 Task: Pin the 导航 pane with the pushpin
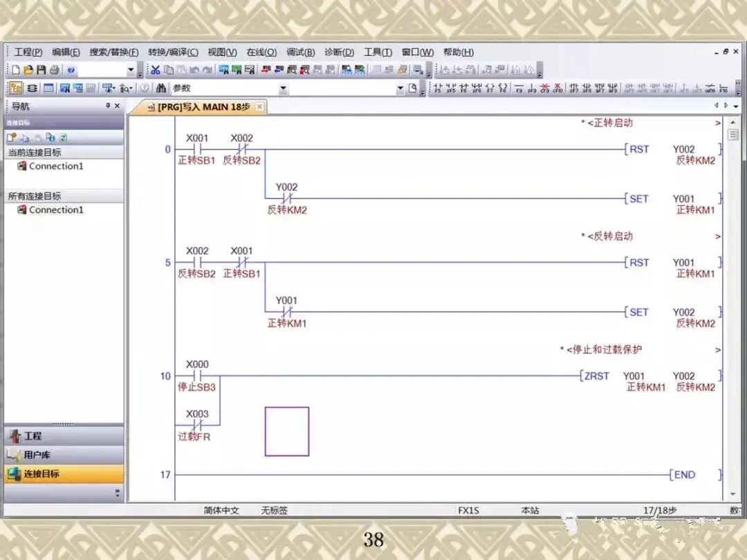[x=109, y=106]
